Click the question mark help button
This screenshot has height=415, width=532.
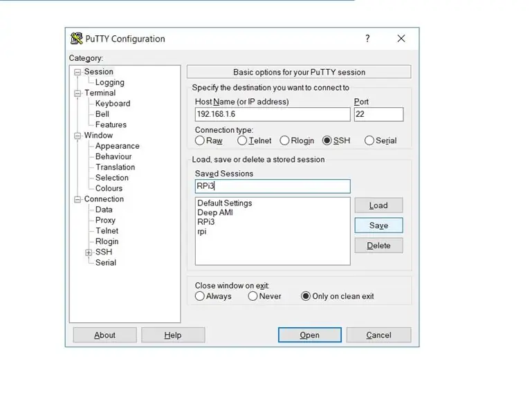click(367, 39)
